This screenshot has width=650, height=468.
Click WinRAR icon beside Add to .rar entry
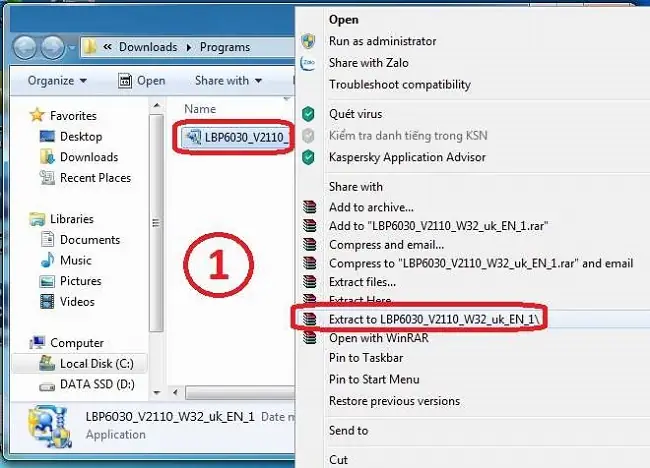(310, 226)
